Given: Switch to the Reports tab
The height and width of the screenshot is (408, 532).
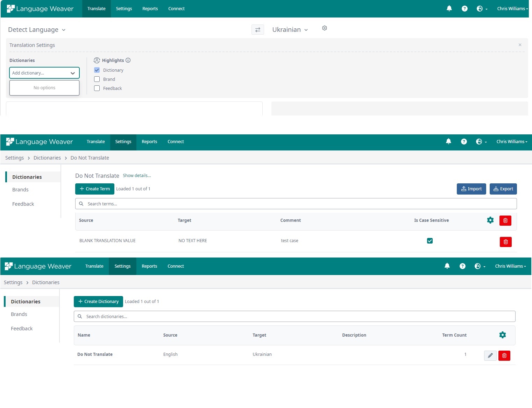Looking at the screenshot, I should [x=150, y=8].
